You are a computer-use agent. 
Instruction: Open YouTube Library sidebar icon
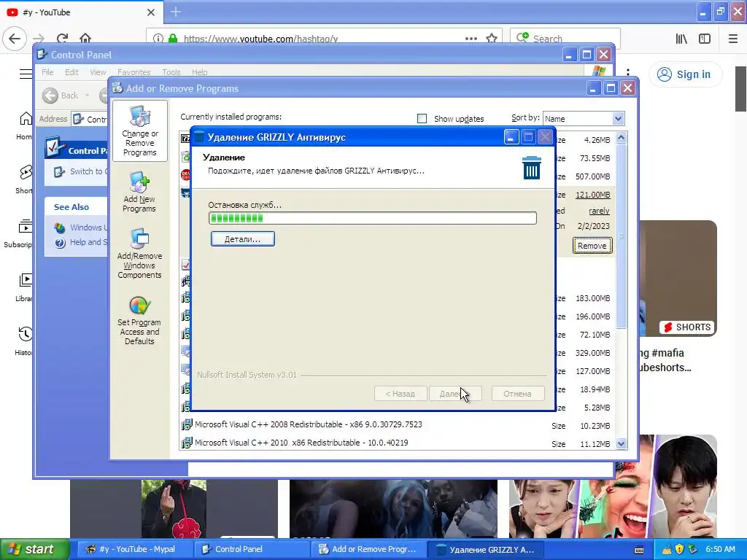(x=26, y=280)
